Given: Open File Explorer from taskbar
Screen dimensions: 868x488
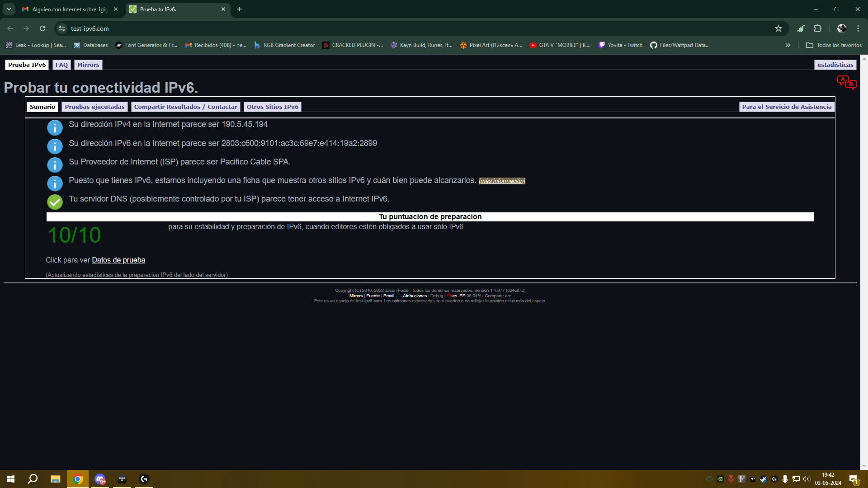Looking at the screenshot, I should [x=55, y=479].
